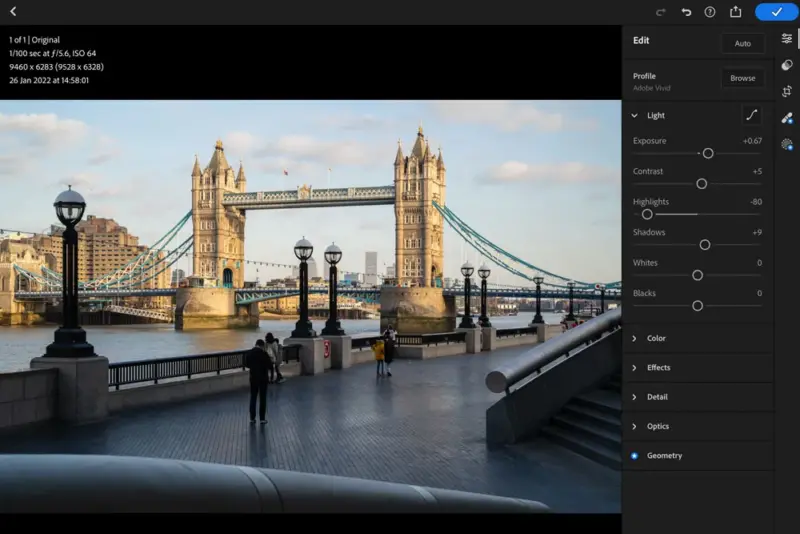Go back using the top-left arrow
The height and width of the screenshot is (534, 800).
13,12
